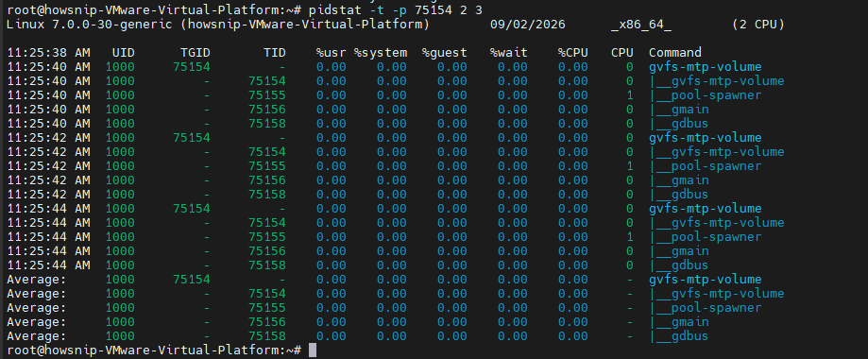Click the "UID" column header

(123, 53)
